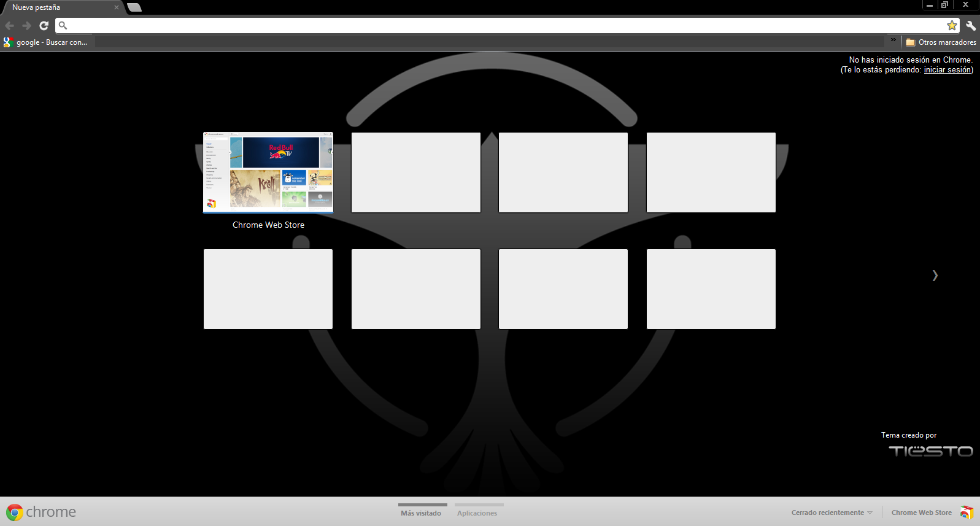This screenshot has width=980, height=526.
Task: Go to next page with right arrow
Action: click(x=935, y=276)
